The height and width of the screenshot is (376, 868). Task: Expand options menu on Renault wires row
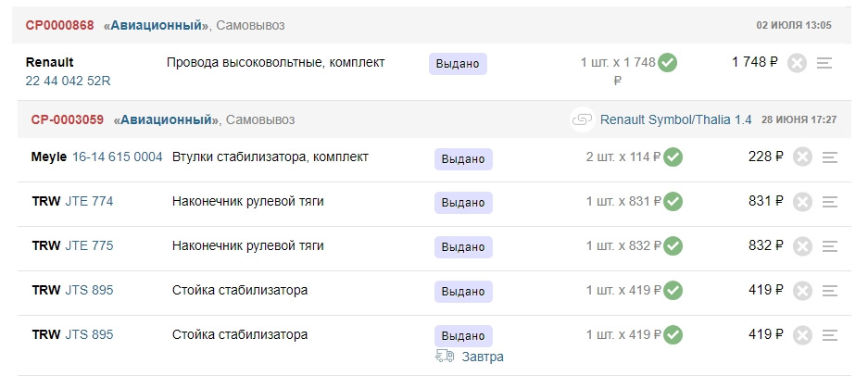[824, 63]
